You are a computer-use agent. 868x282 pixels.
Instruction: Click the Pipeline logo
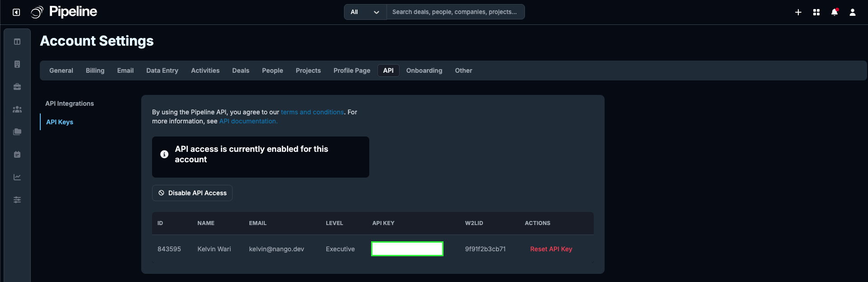click(64, 12)
